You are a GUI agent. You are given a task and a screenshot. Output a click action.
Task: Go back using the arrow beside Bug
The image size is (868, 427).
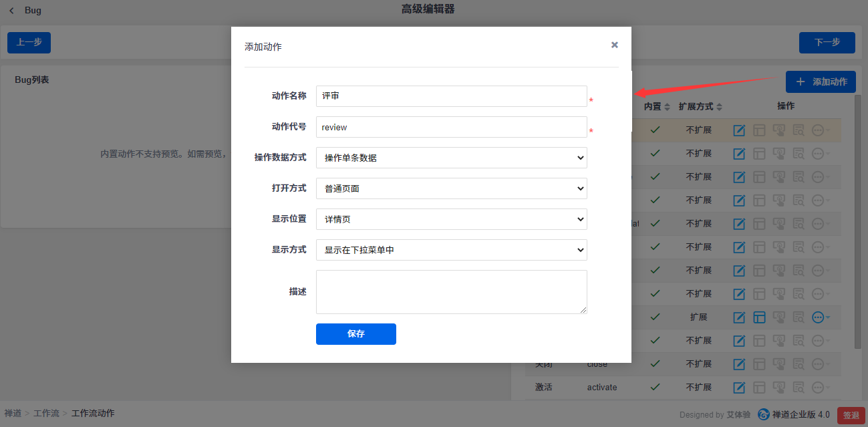click(x=11, y=11)
